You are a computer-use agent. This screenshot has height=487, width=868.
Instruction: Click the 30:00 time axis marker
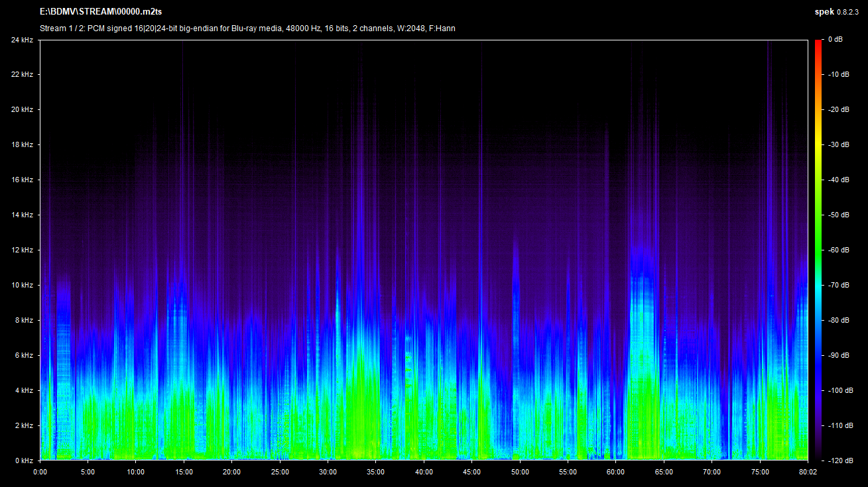328,472
